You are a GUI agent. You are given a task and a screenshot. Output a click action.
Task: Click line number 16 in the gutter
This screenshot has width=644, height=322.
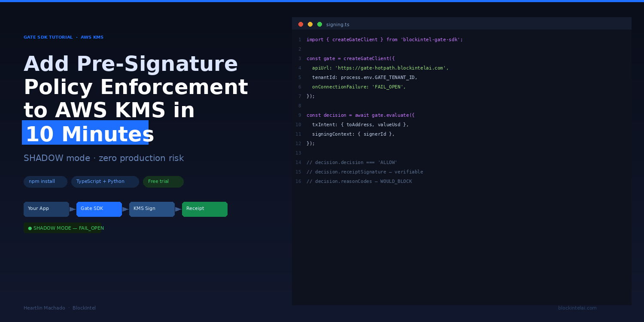(298, 182)
